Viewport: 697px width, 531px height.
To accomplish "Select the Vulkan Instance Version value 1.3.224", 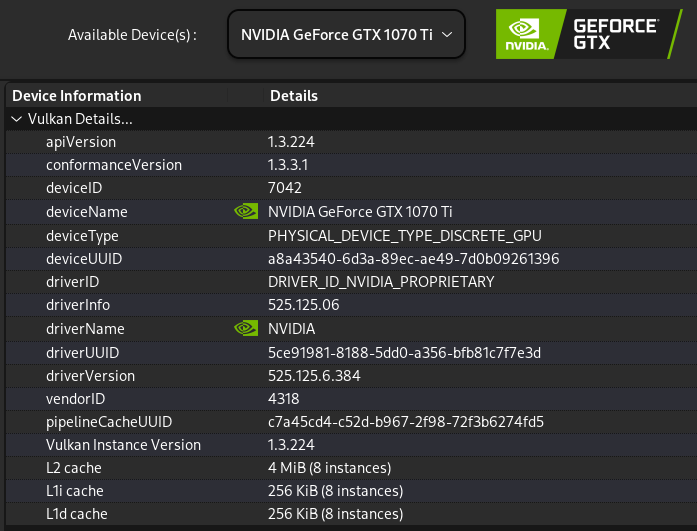I will 291,445.
